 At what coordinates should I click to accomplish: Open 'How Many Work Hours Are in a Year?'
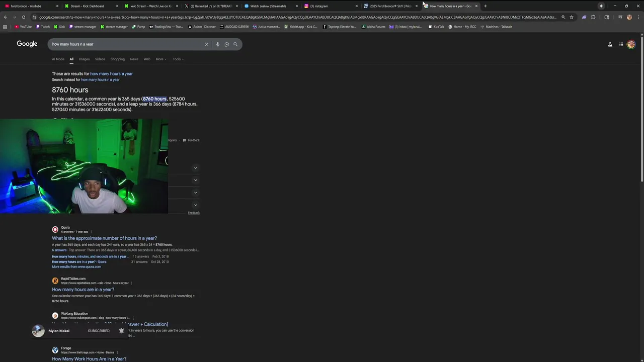(x=89, y=359)
